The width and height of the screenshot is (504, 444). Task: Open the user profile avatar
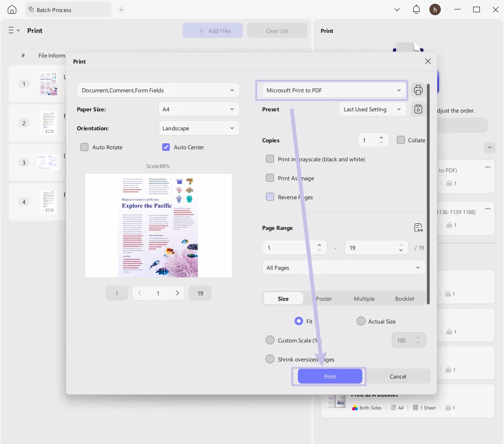click(x=435, y=9)
